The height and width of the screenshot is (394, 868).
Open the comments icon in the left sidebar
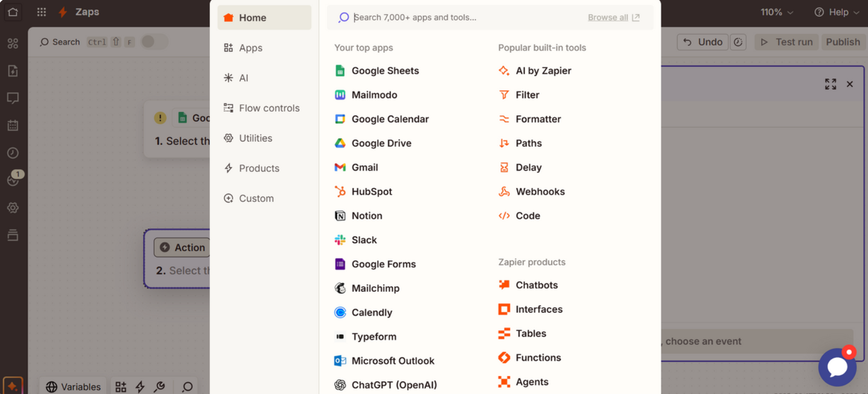[x=13, y=98]
